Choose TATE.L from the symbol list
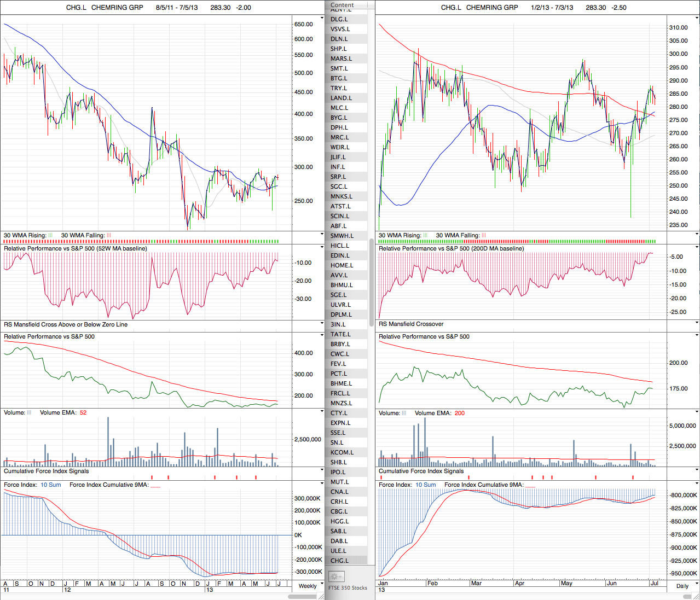 tap(340, 334)
